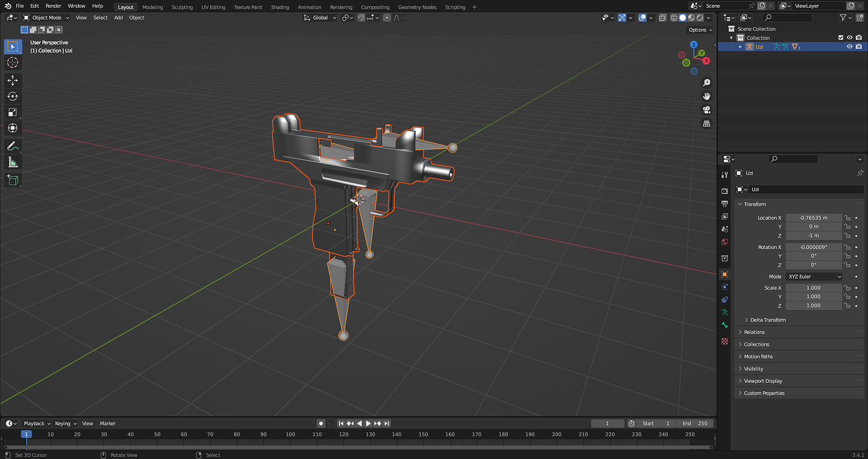Screen dimensions: 868x459
Task: Open the World properties tab
Action: 725,241
